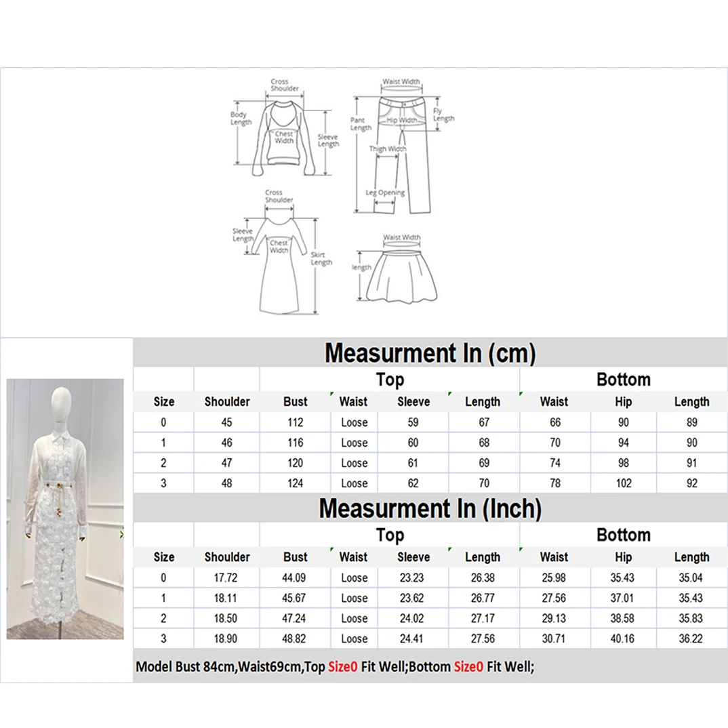Click the shoulder value 47 for size 2
This screenshot has width=728, height=728.
point(226,464)
